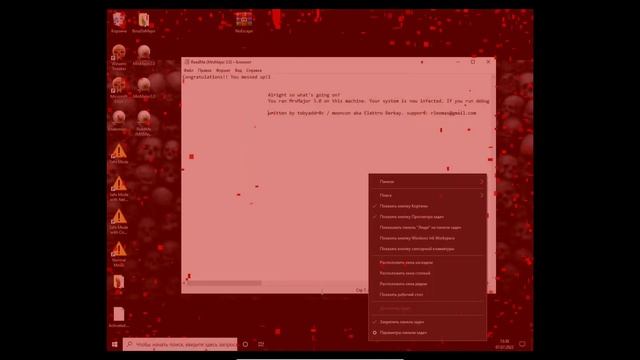Open the Справка menu in Notepad
640x360 pixels.
(254, 70)
